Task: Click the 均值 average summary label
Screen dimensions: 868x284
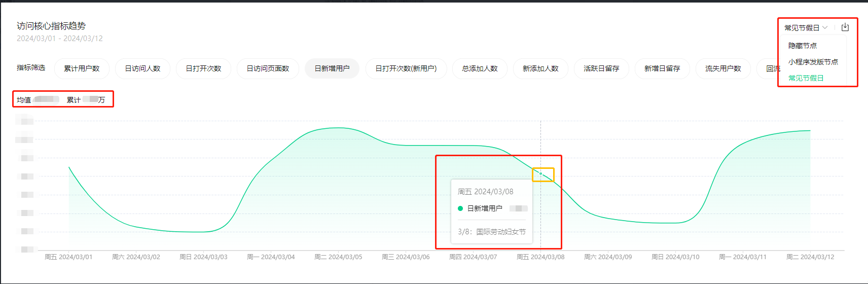Action: (x=24, y=100)
